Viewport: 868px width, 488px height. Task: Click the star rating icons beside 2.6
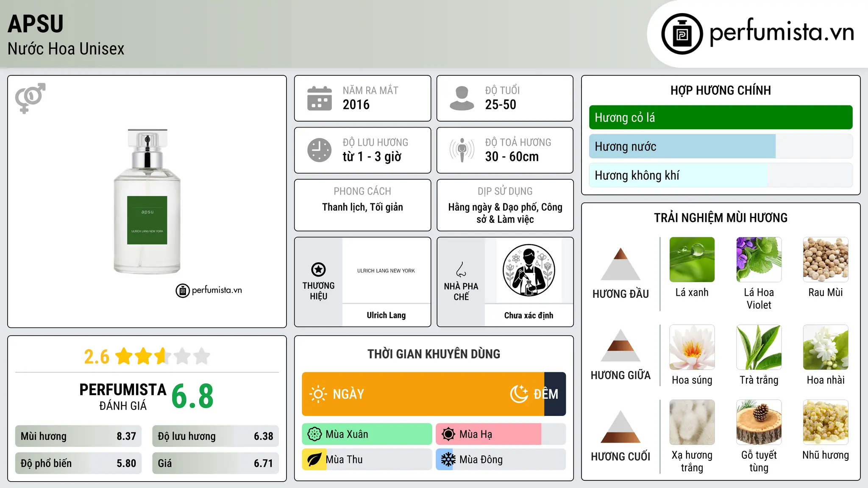click(x=163, y=356)
